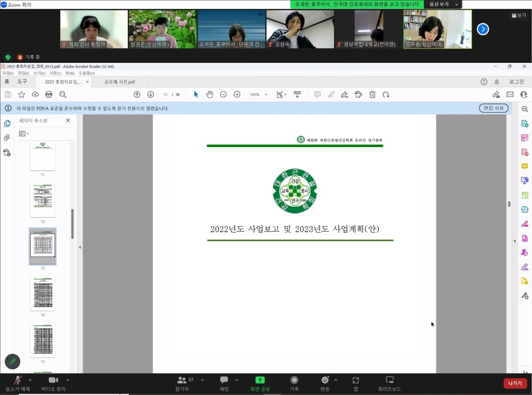The width and height of the screenshot is (532, 395).
Task: Open the Zoom Apps button
Action: pos(355,384)
